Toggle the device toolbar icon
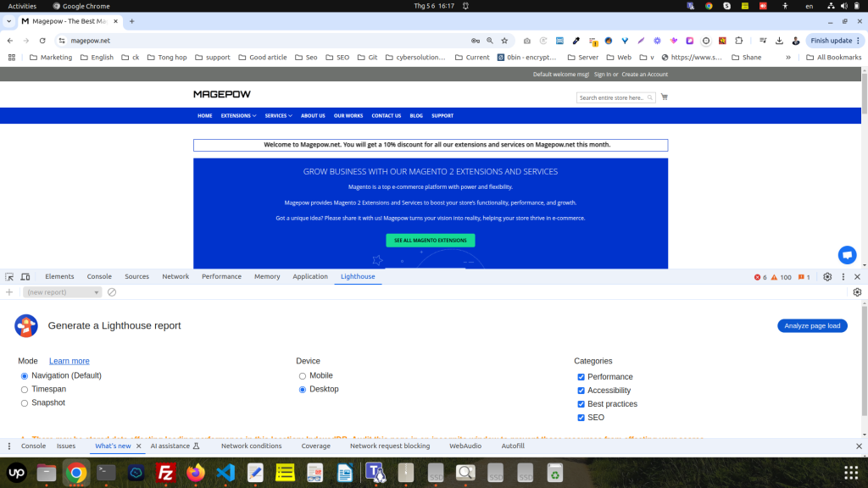This screenshot has width=868, height=488. click(25, 277)
